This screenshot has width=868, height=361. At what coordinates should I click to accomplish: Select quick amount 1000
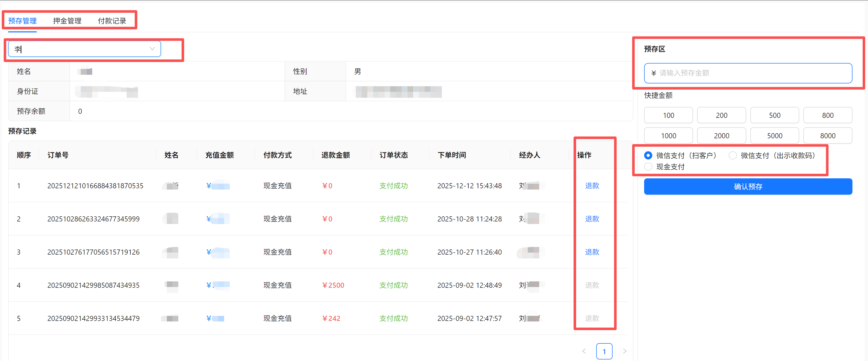coord(668,136)
